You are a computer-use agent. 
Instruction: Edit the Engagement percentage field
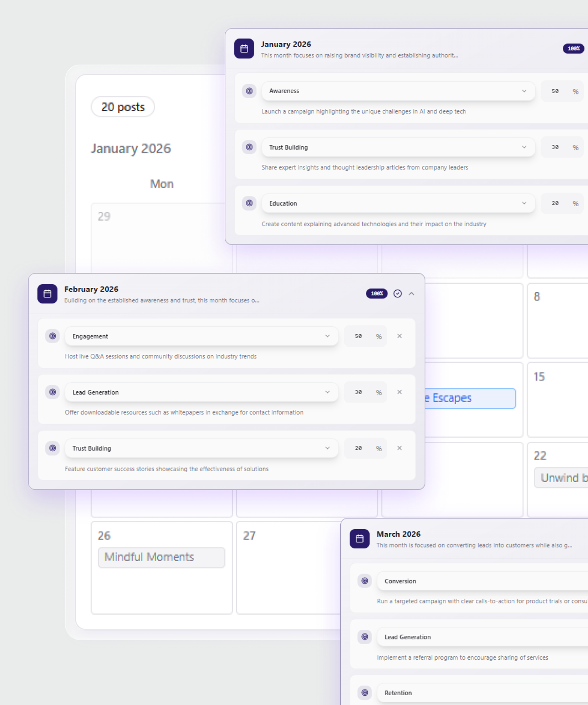click(359, 336)
